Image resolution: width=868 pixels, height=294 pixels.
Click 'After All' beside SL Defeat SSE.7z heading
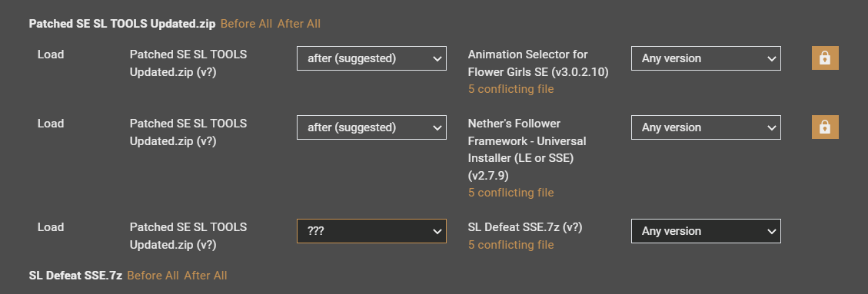[x=205, y=276]
